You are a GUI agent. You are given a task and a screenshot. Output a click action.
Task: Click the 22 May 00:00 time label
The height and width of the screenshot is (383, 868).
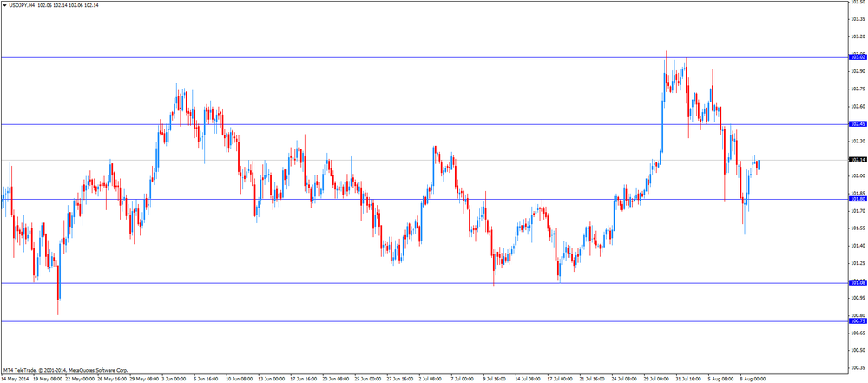pyautogui.click(x=79, y=380)
